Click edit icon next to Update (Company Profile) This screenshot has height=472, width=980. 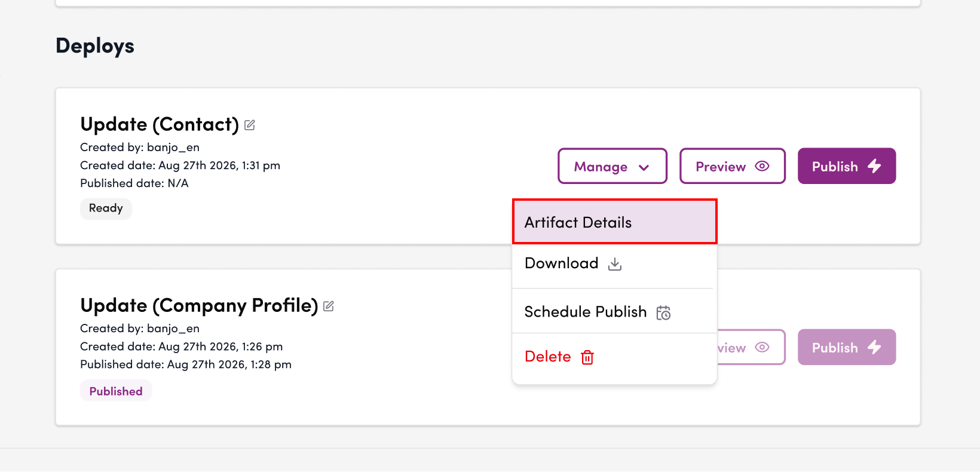tap(329, 306)
